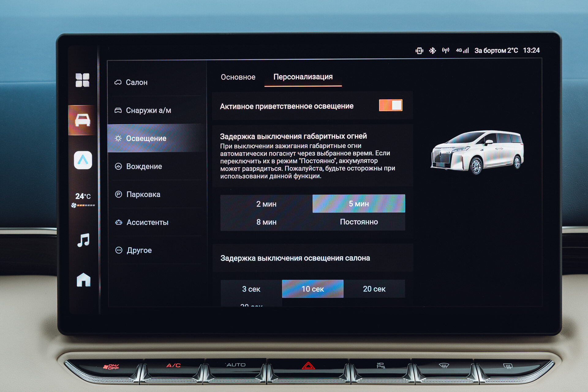Open the apps grid icon

(82, 80)
